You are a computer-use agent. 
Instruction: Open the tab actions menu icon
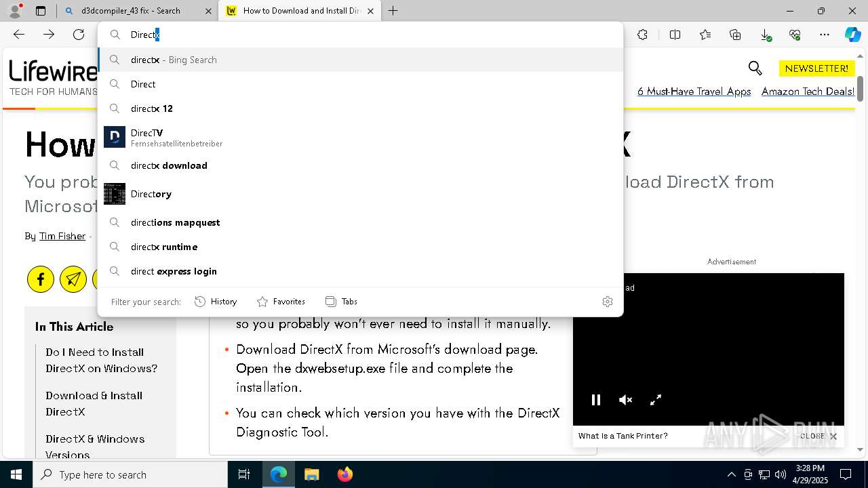click(x=41, y=11)
